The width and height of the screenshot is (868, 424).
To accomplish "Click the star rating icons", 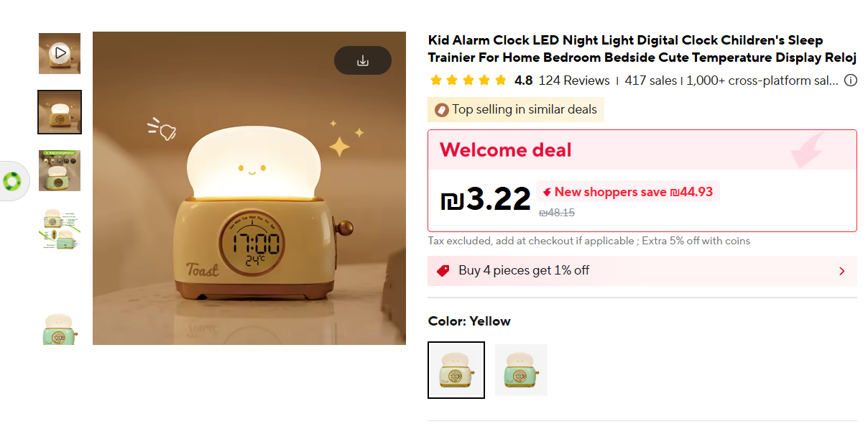I will (468, 80).
